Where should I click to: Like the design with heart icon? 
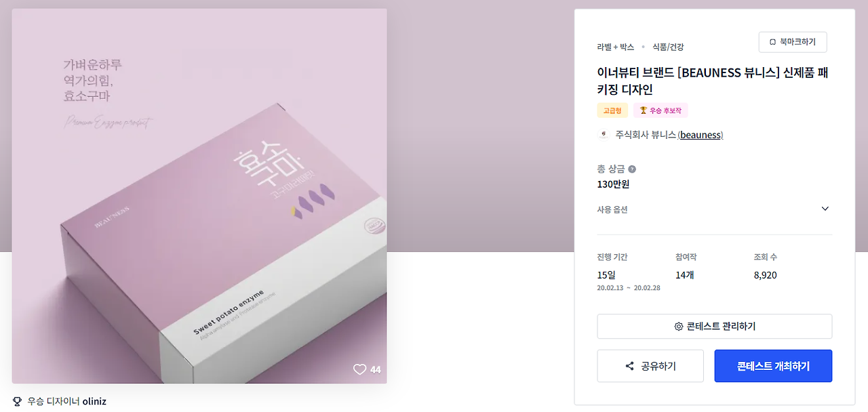click(x=359, y=369)
